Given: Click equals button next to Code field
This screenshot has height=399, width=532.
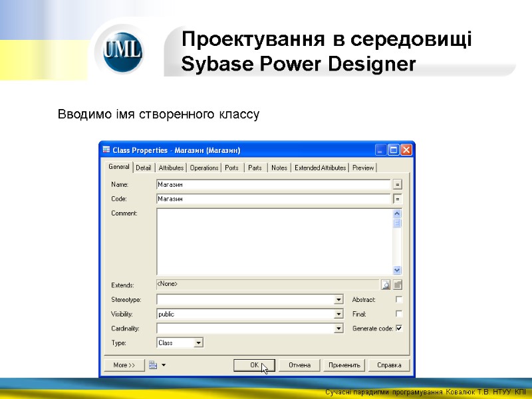Looking at the screenshot, I should point(398,198).
